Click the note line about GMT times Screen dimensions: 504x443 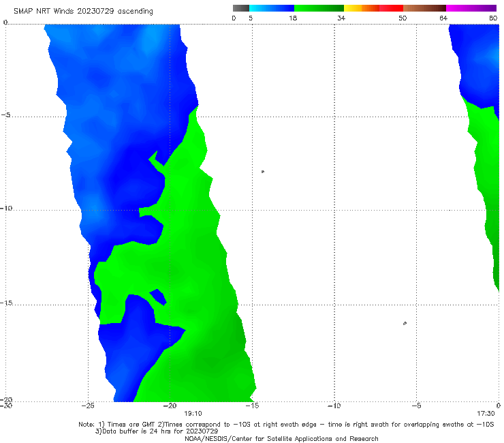[x=286, y=425]
